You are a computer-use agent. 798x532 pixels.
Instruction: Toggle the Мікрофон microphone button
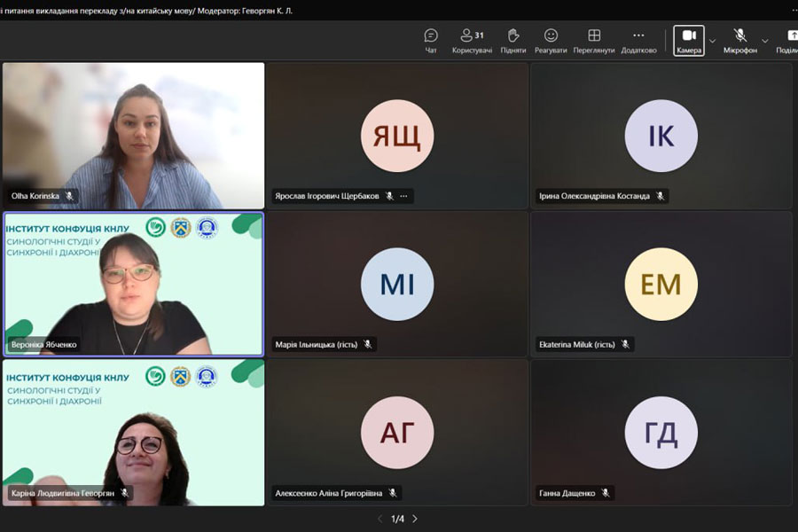[739, 40]
